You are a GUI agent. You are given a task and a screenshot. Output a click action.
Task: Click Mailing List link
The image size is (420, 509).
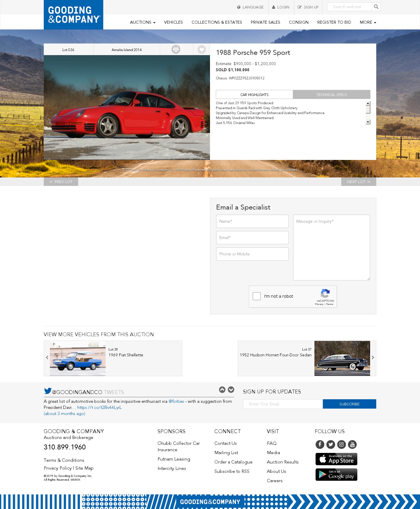(x=226, y=453)
